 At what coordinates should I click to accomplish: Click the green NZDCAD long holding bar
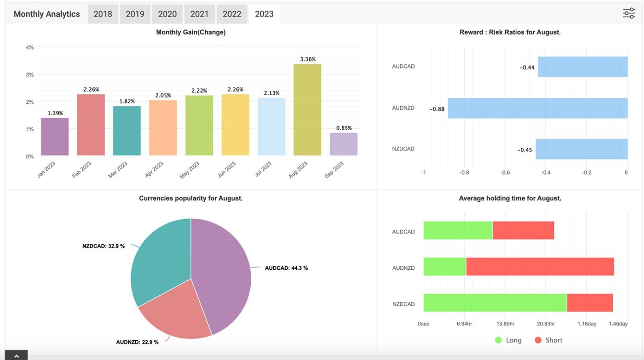(x=495, y=303)
